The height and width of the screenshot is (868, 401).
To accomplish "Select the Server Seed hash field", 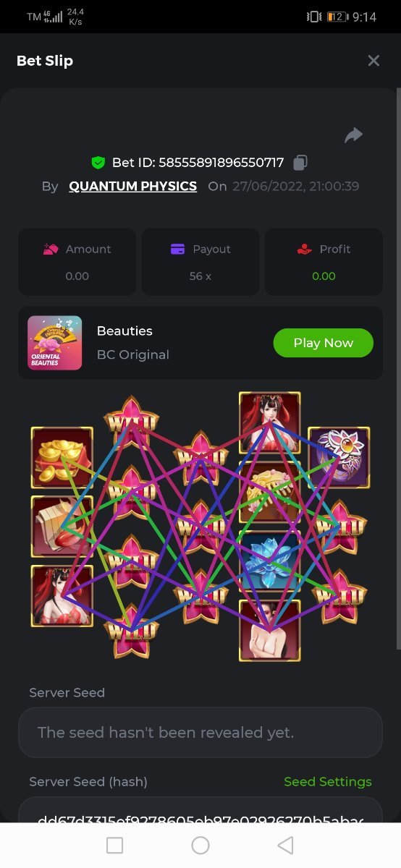I will pos(200,810).
